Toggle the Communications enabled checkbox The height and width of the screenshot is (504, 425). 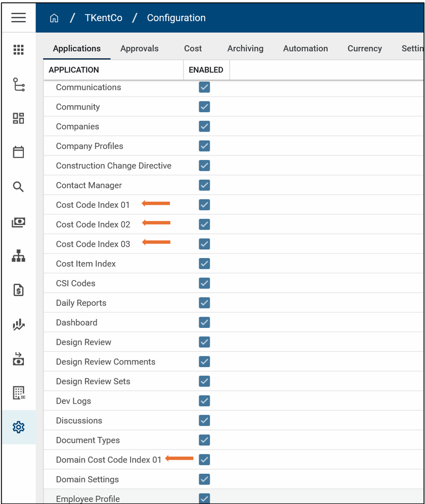click(x=204, y=87)
